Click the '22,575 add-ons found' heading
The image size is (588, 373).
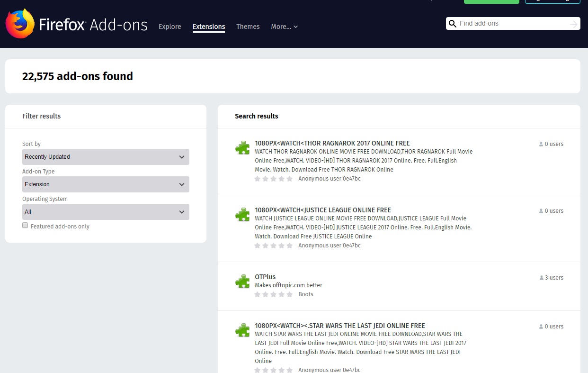click(78, 76)
